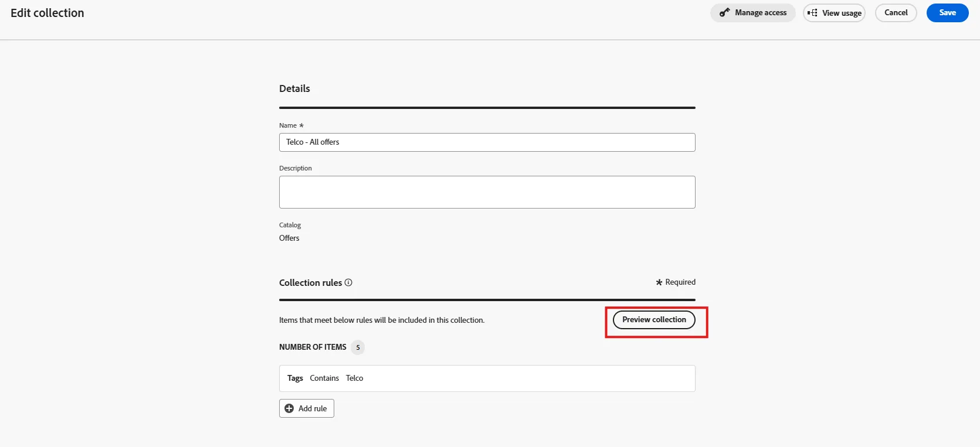Click the Details section heading

[294, 88]
